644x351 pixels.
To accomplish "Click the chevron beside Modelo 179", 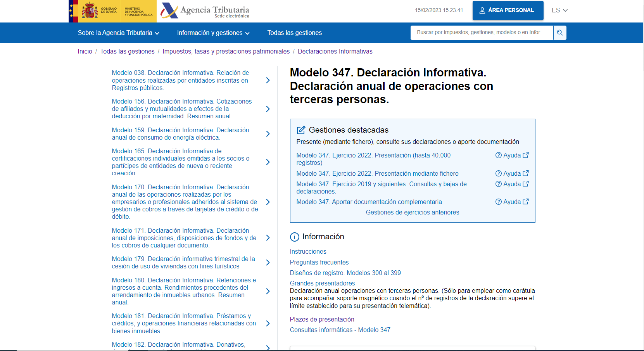I will click(x=268, y=263).
